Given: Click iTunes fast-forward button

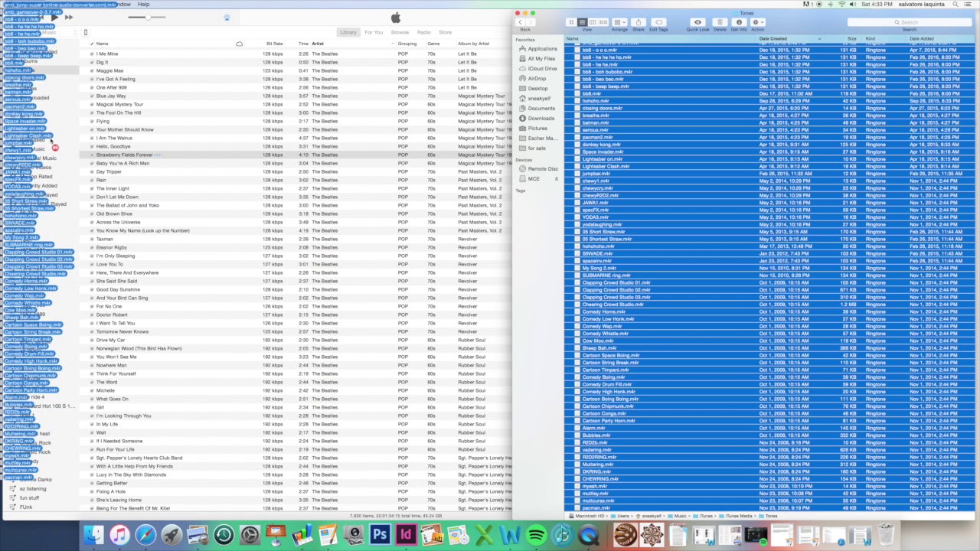Looking at the screenshot, I should [69, 17].
